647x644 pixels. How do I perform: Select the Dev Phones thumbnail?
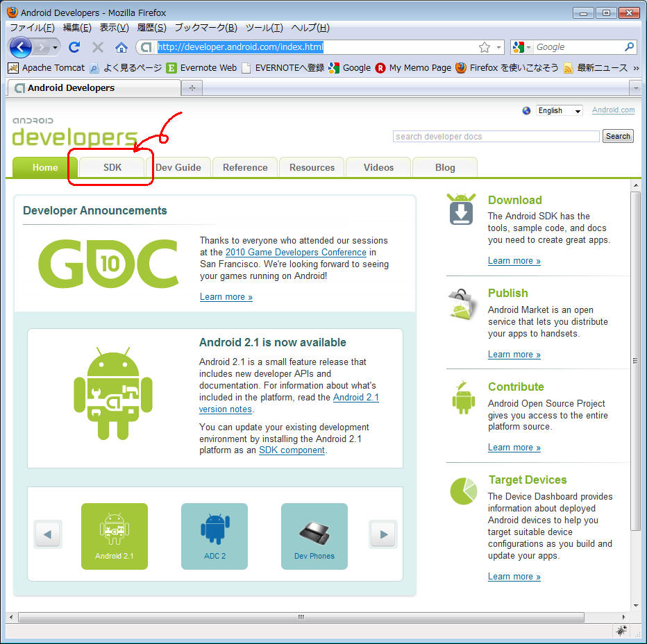pos(314,536)
